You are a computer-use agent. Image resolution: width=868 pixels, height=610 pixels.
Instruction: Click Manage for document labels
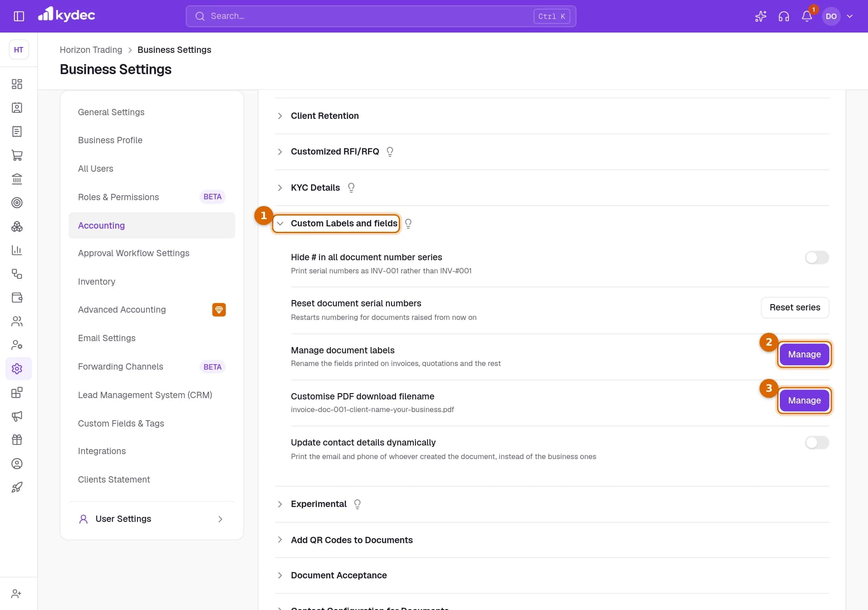(804, 354)
